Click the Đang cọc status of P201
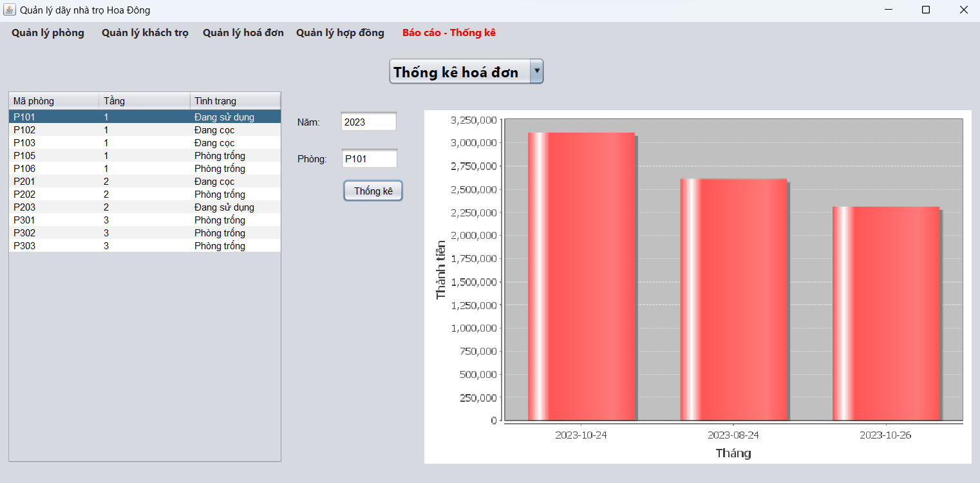Image resolution: width=980 pixels, height=483 pixels. tap(214, 182)
